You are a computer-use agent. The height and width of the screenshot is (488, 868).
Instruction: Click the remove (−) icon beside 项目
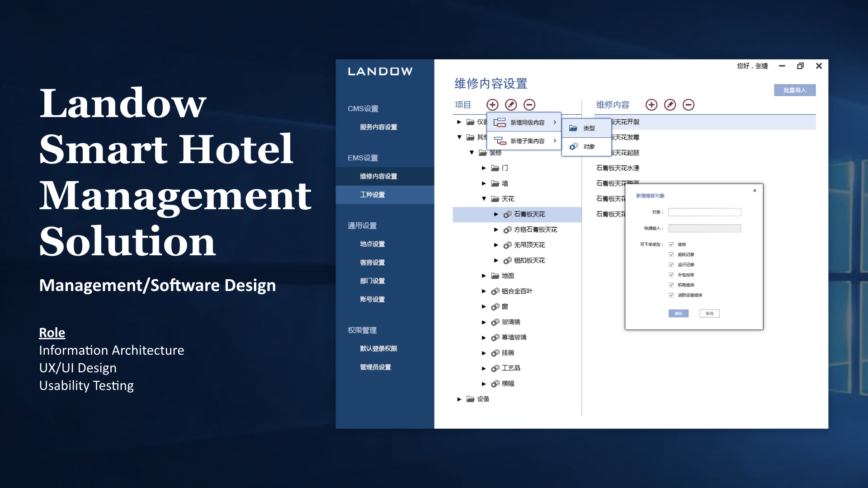click(529, 105)
